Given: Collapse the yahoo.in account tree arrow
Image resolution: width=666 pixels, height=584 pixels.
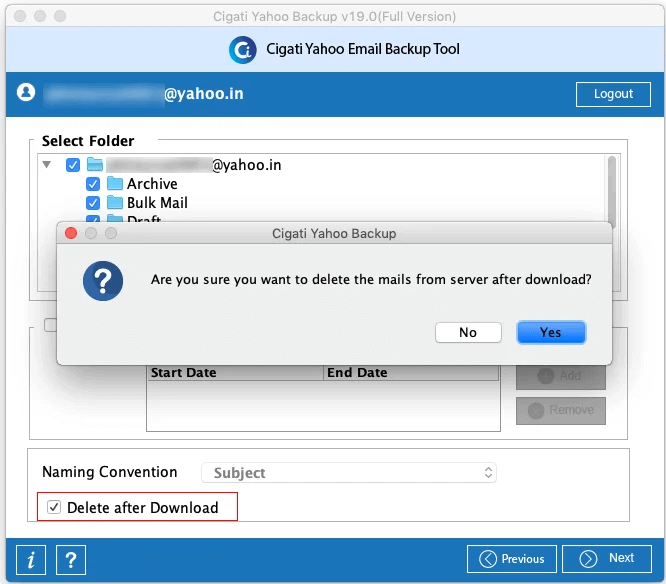Looking at the screenshot, I should pos(47,164).
